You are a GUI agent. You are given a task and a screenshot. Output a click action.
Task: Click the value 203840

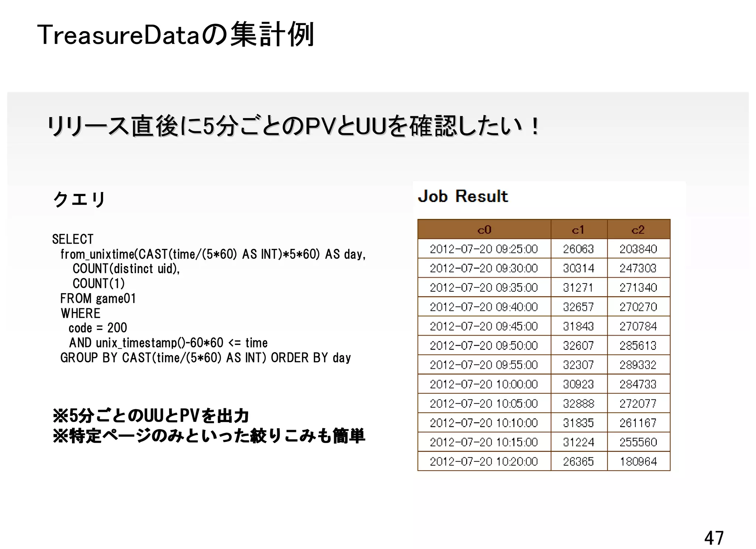click(638, 249)
